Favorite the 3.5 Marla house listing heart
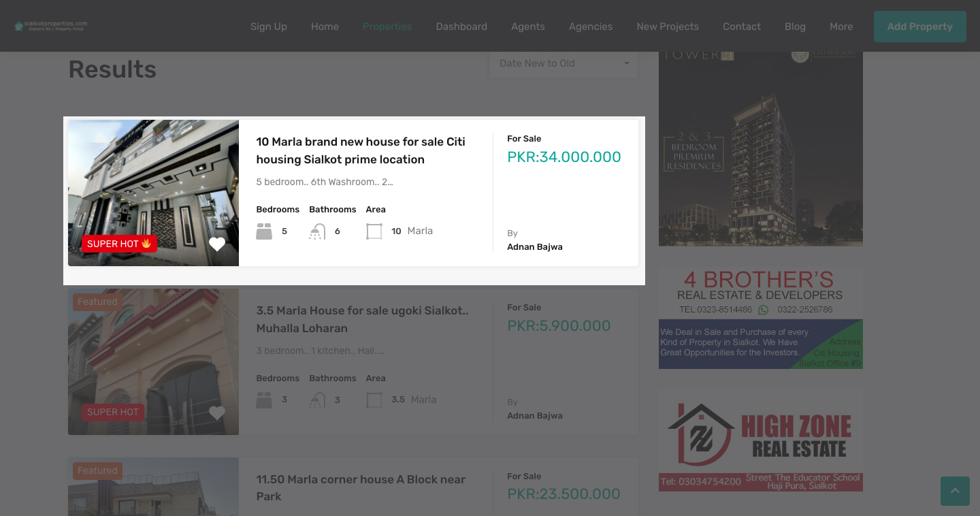The image size is (980, 516). click(x=217, y=413)
